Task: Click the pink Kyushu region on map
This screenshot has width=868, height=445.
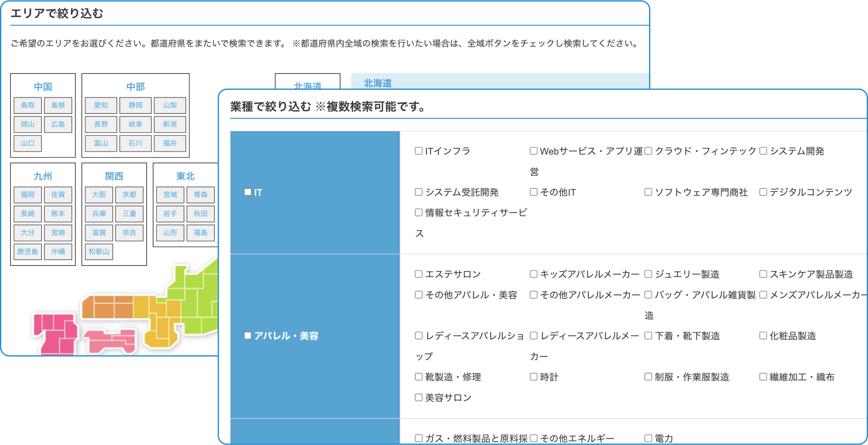Action: pyautogui.click(x=55, y=334)
